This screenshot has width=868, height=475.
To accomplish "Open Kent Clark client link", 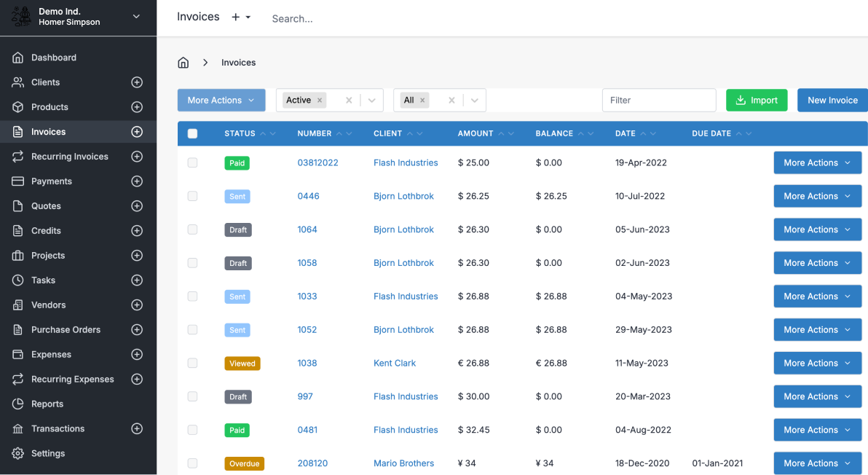I will (395, 364).
